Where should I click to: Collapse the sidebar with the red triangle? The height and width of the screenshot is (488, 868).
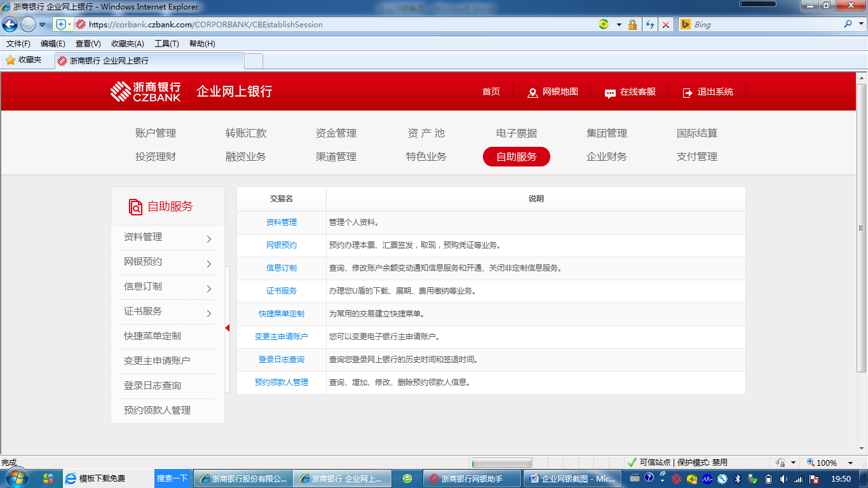point(227,328)
